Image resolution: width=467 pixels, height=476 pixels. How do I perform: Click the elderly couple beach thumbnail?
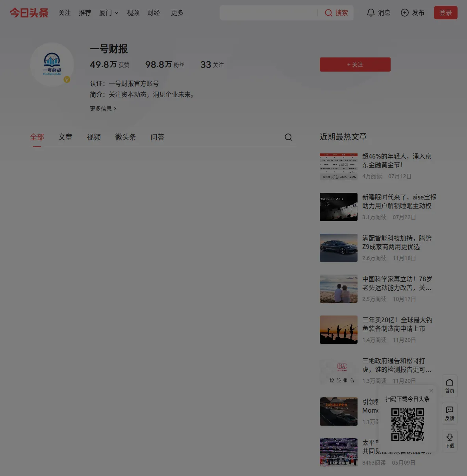coord(339,289)
